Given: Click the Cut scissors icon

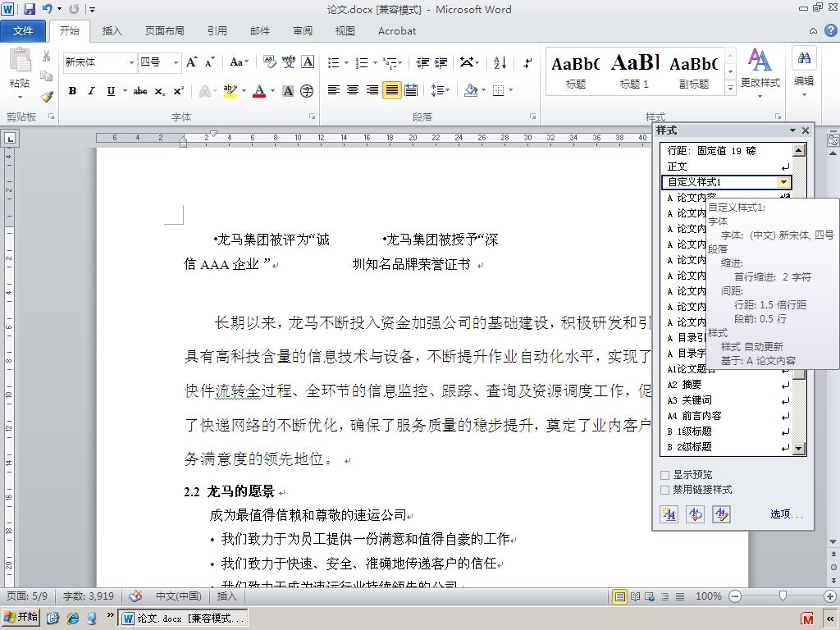Looking at the screenshot, I should 47,56.
